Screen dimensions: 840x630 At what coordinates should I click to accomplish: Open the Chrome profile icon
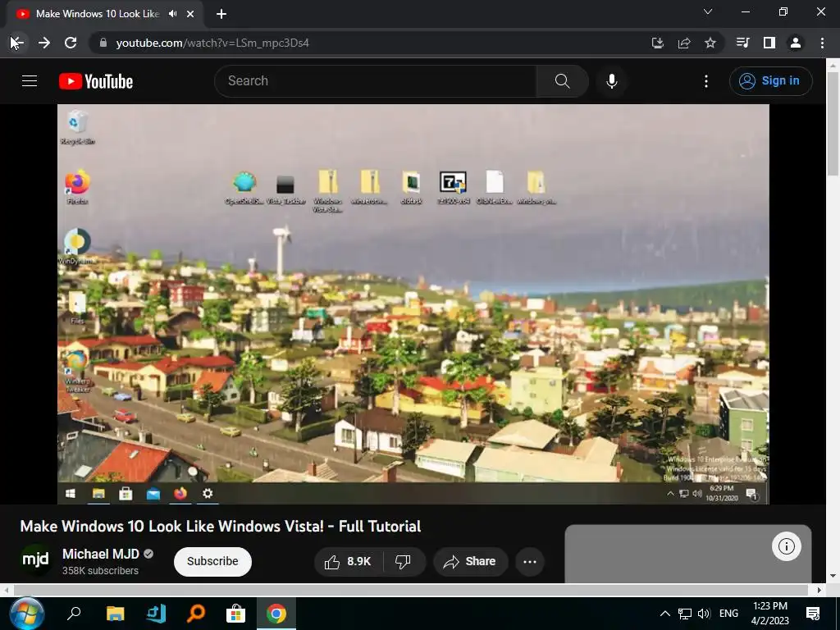796,43
